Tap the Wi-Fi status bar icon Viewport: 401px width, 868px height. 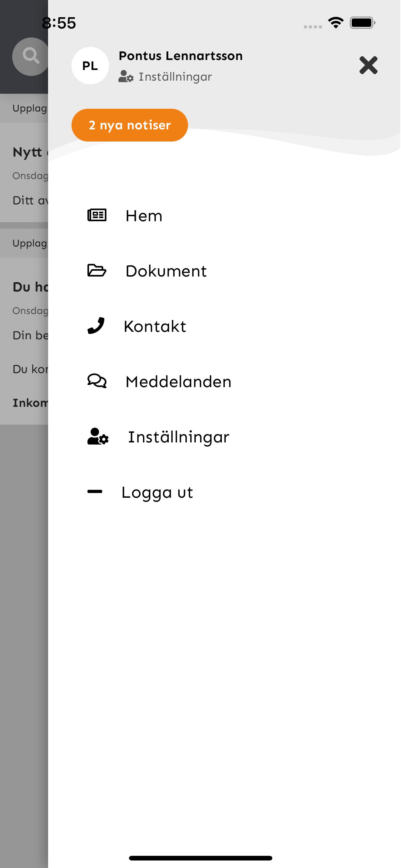click(x=336, y=22)
